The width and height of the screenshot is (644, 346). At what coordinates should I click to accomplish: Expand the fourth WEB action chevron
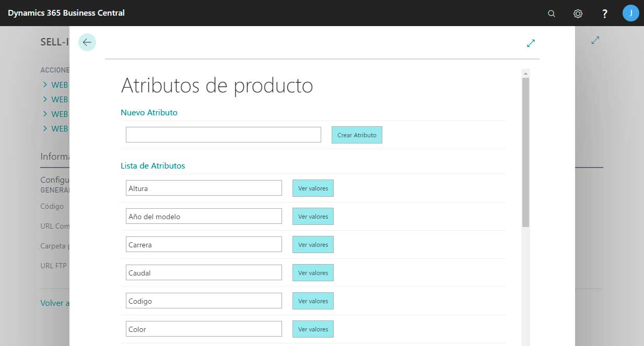pyautogui.click(x=45, y=128)
